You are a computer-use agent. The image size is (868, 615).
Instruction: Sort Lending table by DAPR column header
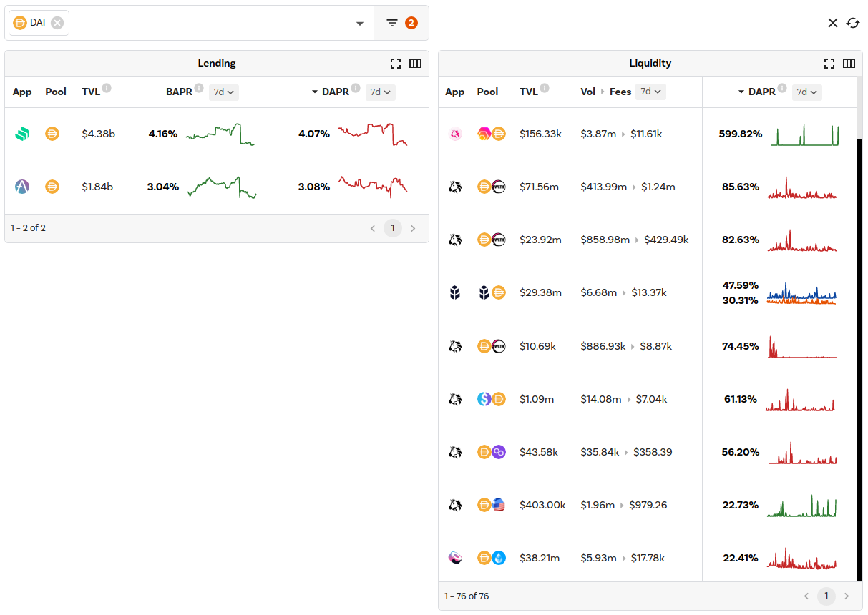[x=336, y=92]
